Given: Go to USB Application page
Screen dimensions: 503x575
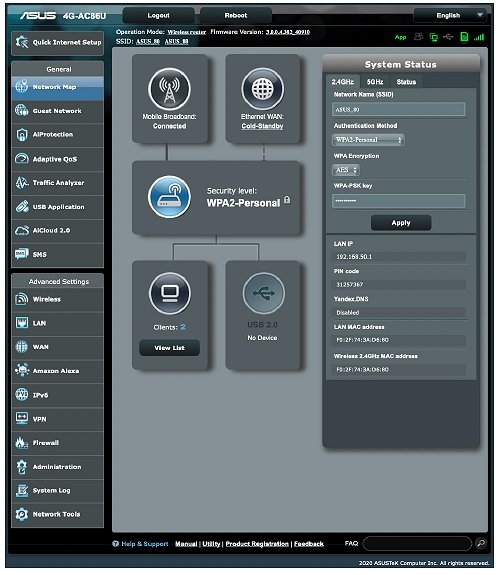Looking at the screenshot, I should (x=58, y=207).
